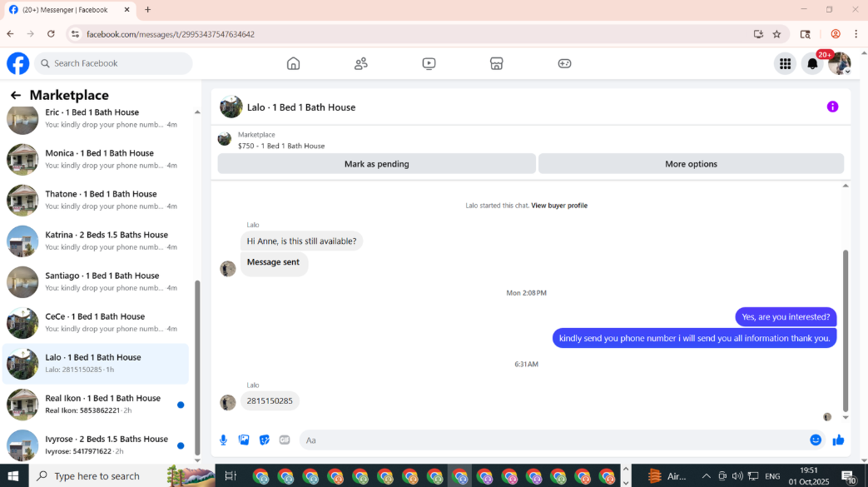Click the conversation scrollbar thumb
This screenshot has height=487, width=868.
click(846, 330)
